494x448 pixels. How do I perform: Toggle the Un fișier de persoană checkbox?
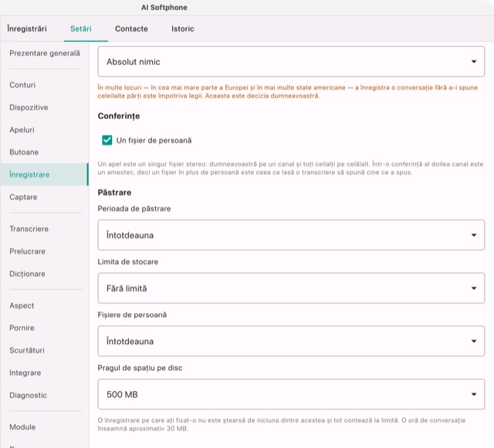pyautogui.click(x=107, y=140)
